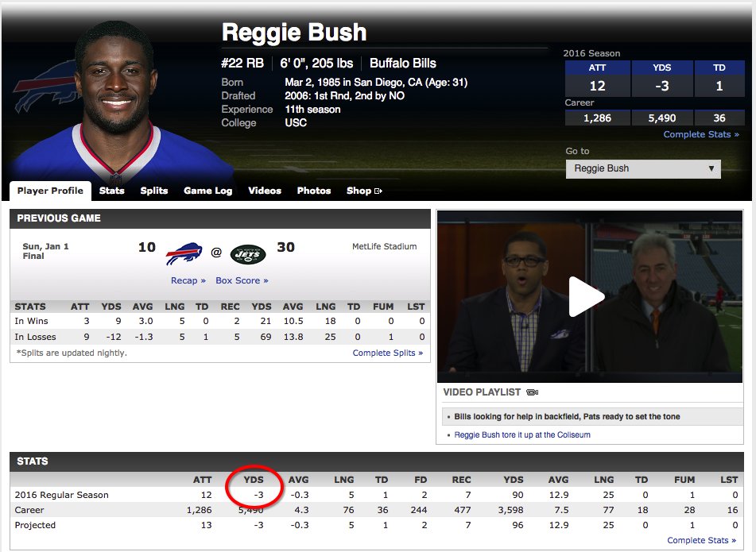The height and width of the screenshot is (552, 756).
Task: Click the 'Career' row label in Stats table
Action: [29, 510]
